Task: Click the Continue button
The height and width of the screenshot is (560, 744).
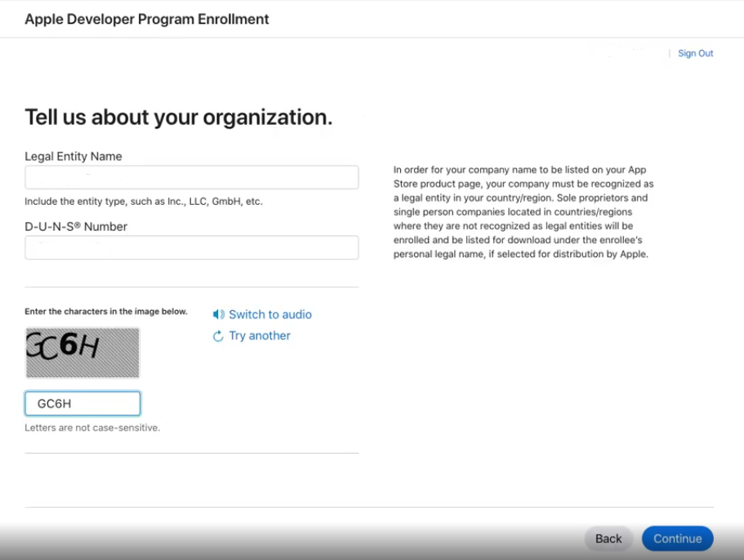Action: (x=678, y=539)
